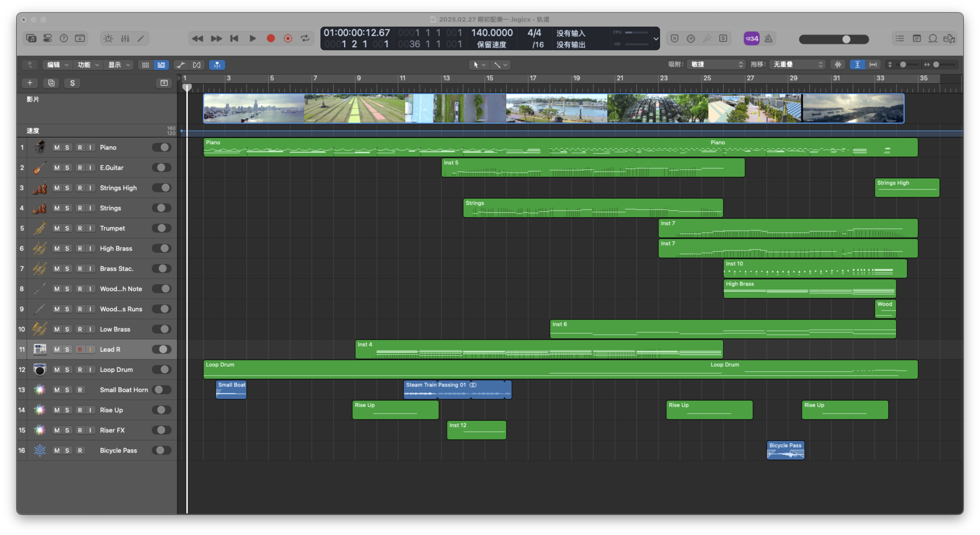Viewport: 980px width, 535px height.
Task: Toggle cycle mode loop icon
Action: pos(305,38)
